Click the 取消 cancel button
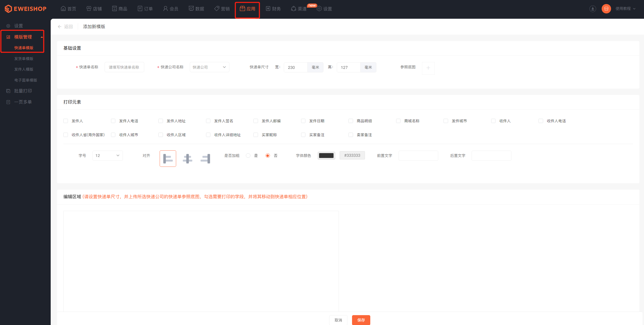 point(338,320)
